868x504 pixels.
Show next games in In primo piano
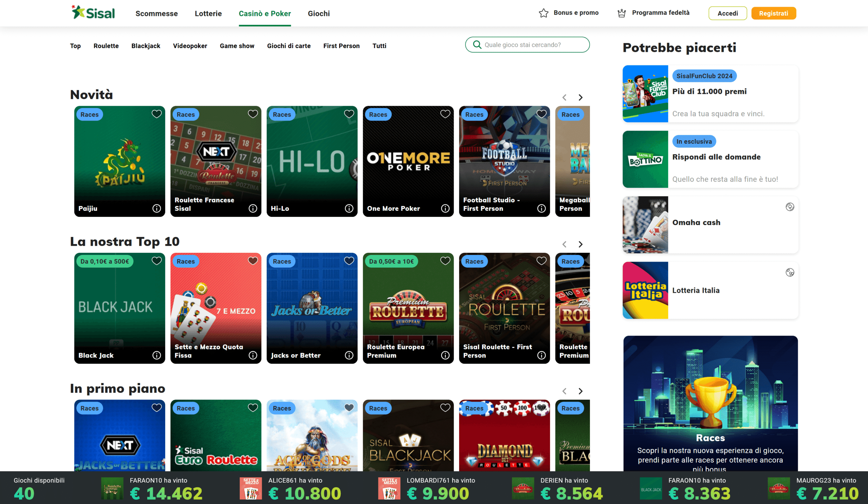(580, 391)
